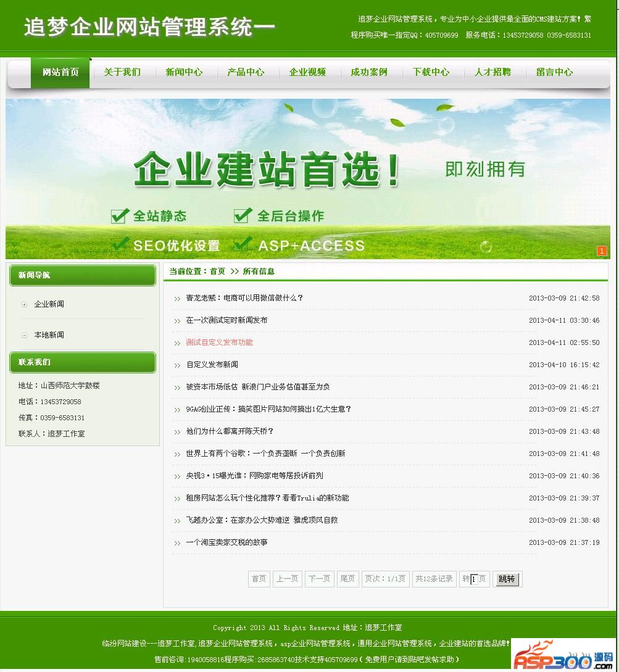Expand the 企业新闻 plus icon
Viewport: 619px width, 672px height.
point(25,304)
